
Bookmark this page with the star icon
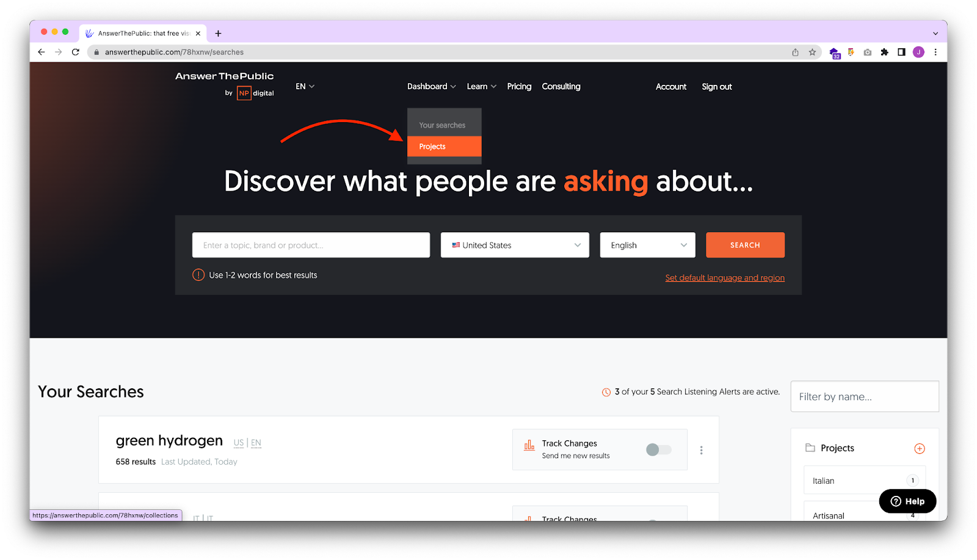[x=812, y=52]
